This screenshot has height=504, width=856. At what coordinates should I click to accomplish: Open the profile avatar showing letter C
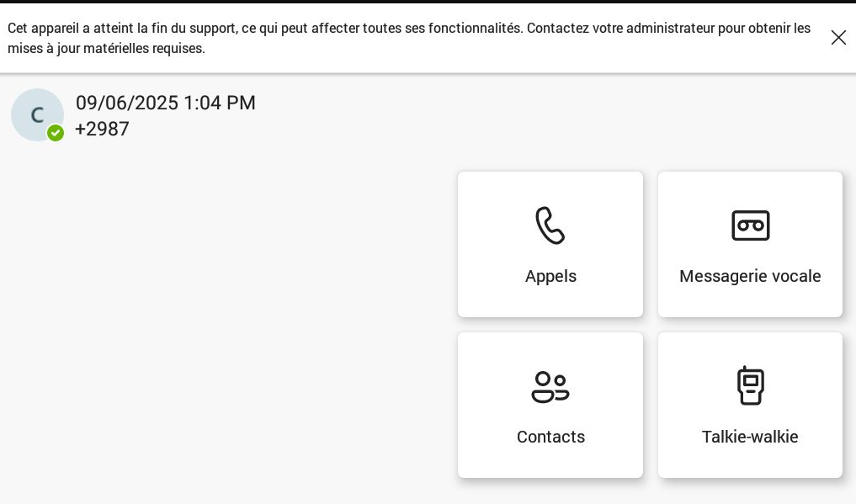coord(36,114)
